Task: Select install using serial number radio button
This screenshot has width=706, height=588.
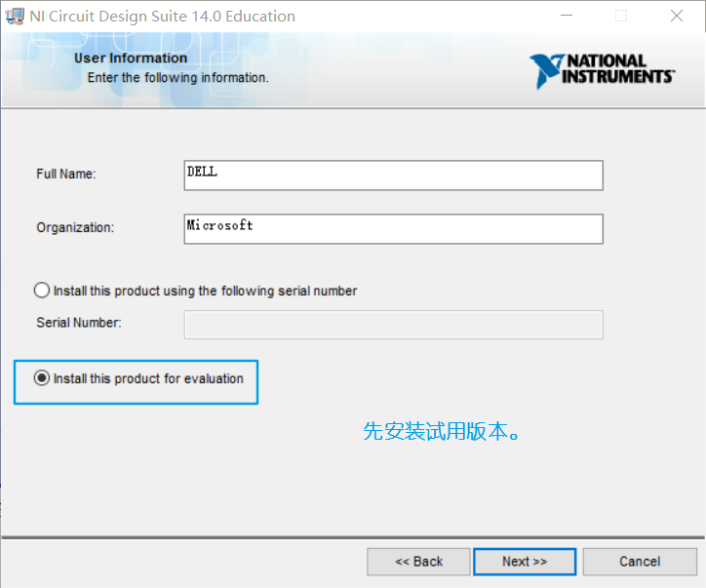Action: click(x=42, y=291)
